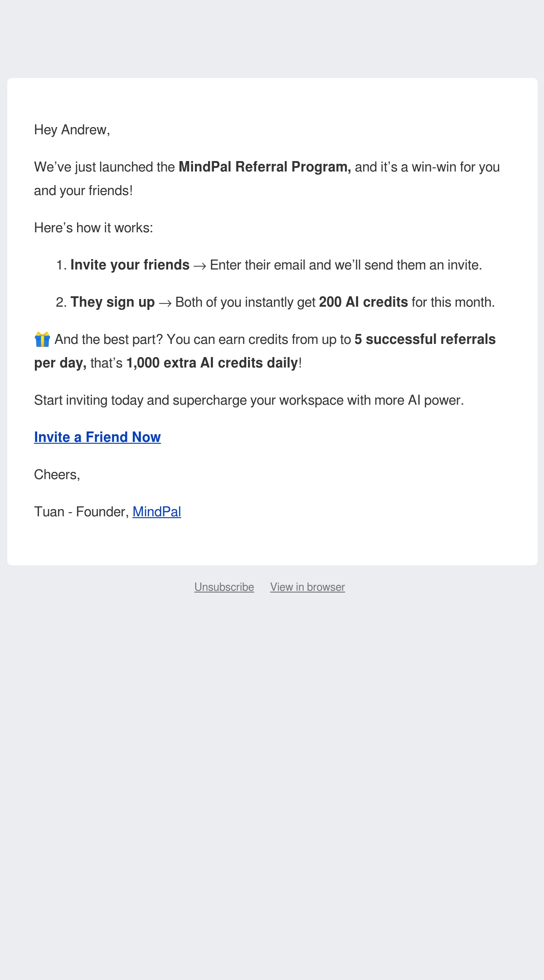Click the bold 5 successful referrals text

click(425, 339)
